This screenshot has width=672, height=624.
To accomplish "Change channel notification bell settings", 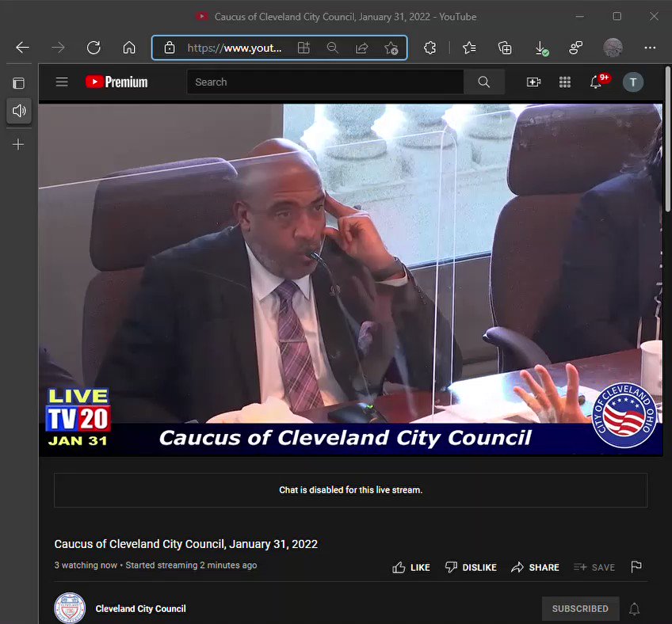I will 634,609.
